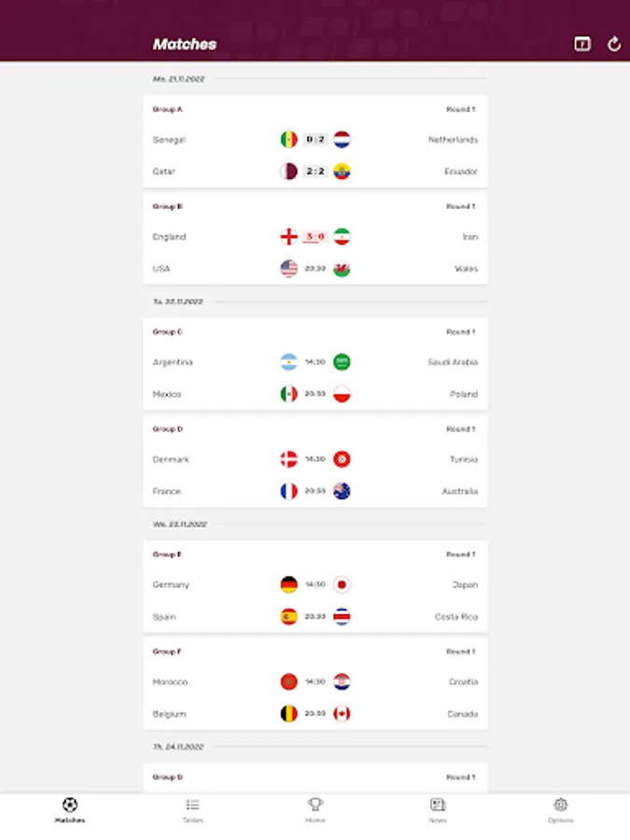The image size is (630, 840).
Task: Tap the refresh icon in header
Action: pos(614,44)
